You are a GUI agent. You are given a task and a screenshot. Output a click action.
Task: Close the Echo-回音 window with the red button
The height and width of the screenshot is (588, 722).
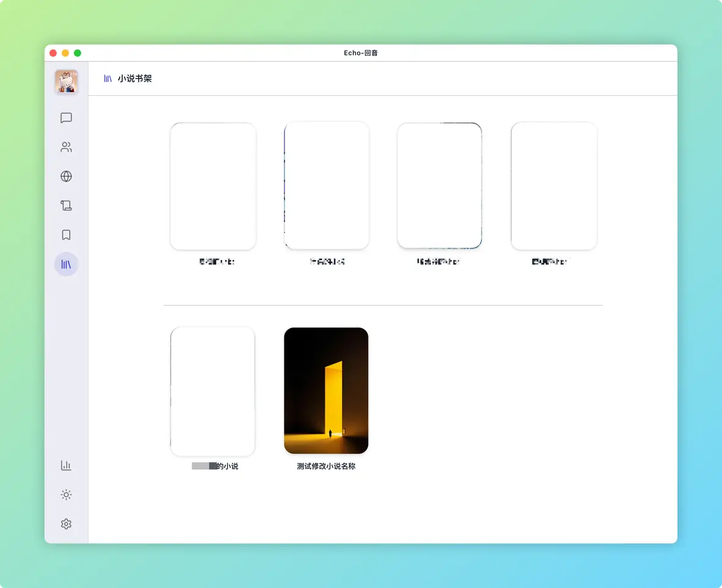coord(53,53)
